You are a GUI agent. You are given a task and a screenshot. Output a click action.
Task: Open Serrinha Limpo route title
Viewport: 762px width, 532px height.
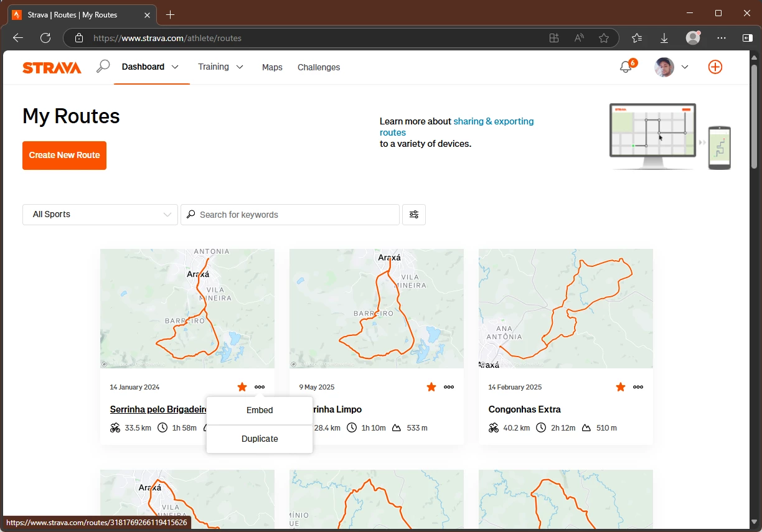[x=337, y=409]
